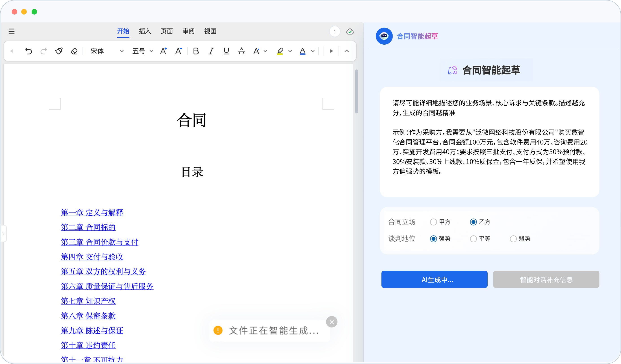Click the text effects A icon
This screenshot has height=364, width=621.
[x=256, y=51]
